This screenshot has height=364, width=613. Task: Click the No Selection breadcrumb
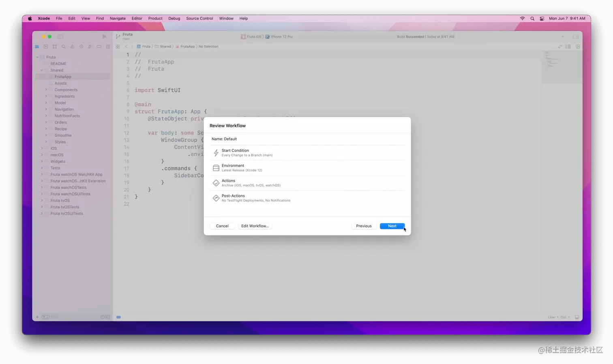pyautogui.click(x=208, y=47)
